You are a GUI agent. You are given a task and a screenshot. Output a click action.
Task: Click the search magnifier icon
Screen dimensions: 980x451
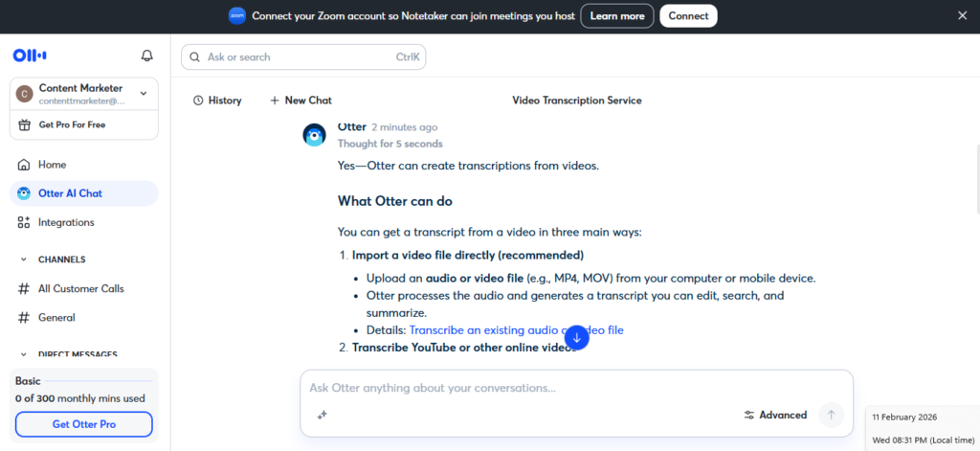[x=195, y=56]
